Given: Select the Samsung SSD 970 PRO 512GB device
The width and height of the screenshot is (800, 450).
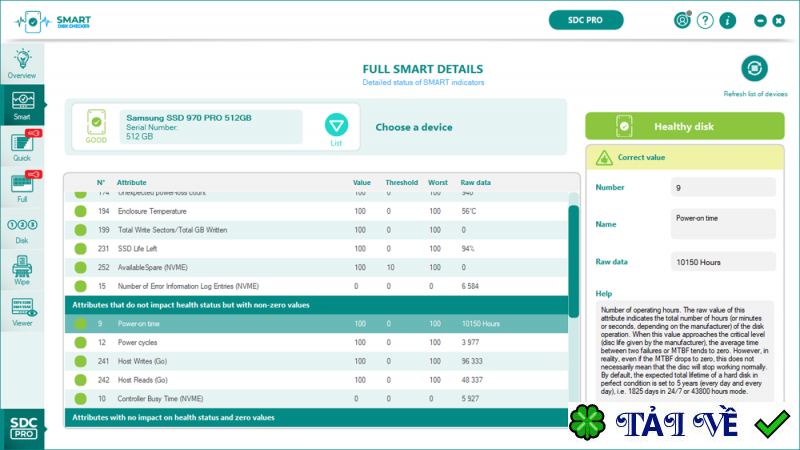Looking at the screenshot, I should point(211,127).
